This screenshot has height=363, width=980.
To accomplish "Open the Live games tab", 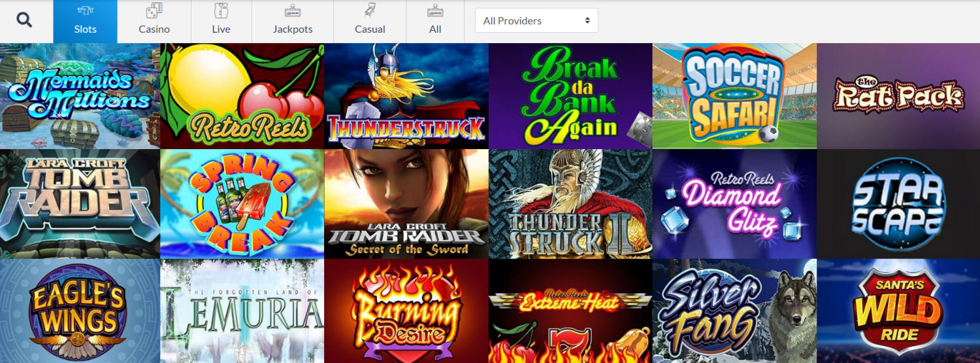I will [x=221, y=22].
